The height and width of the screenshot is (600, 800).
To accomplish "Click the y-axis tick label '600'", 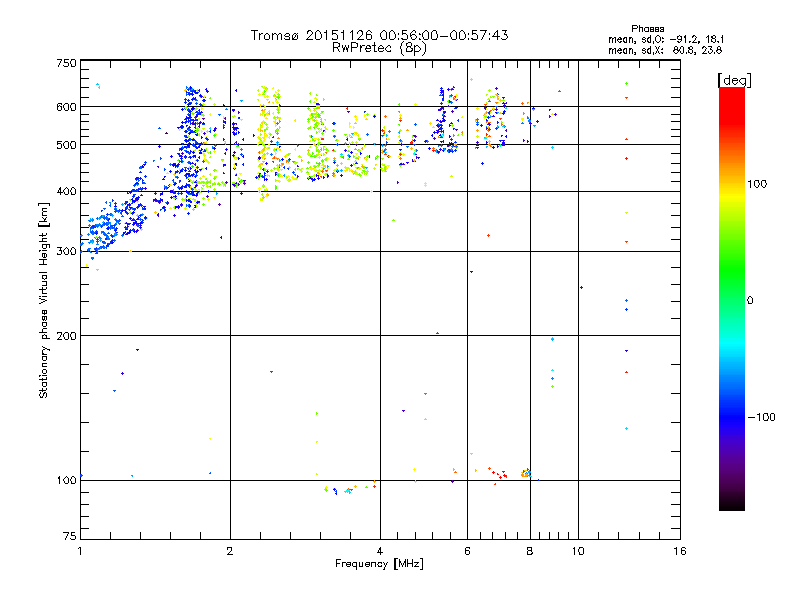I will (66, 107).
